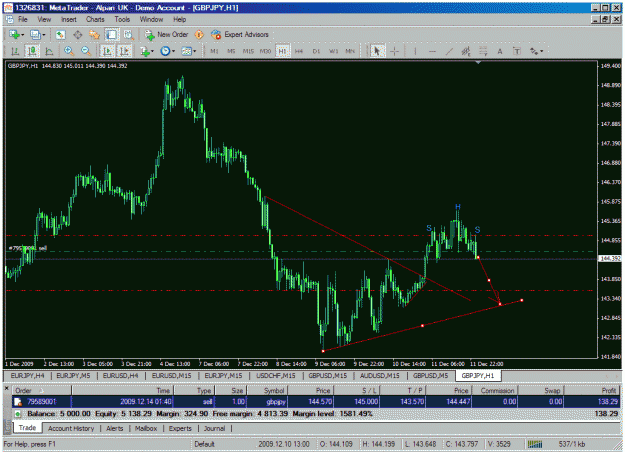The image size is (625, 452).
Task: Open the Market Watch window icon
Action: [x=60, y=35]
